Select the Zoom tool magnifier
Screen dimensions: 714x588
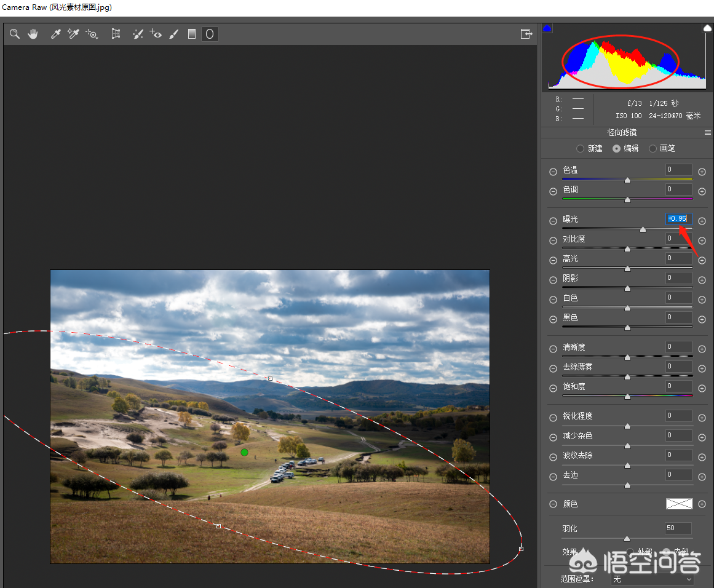(x=15, y=34)
